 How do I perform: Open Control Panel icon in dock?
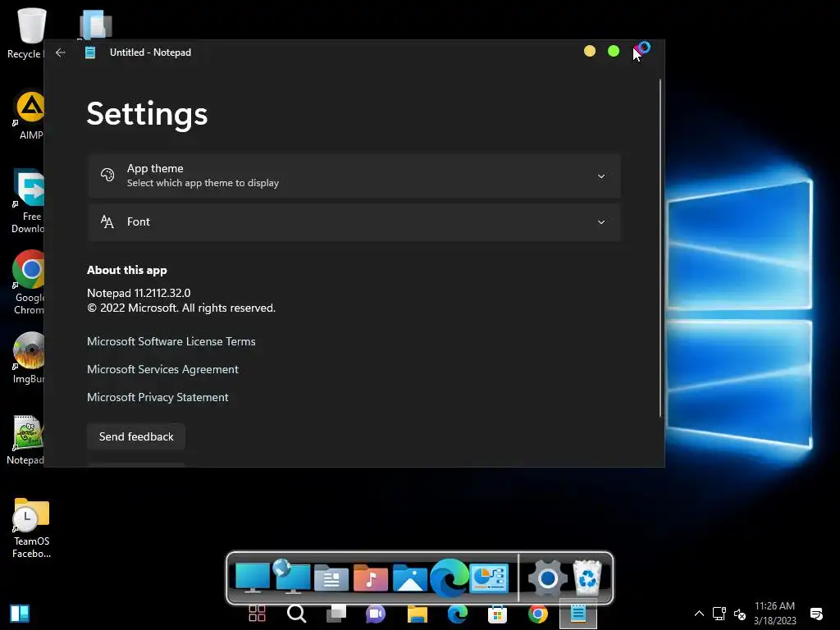(489, 577)
